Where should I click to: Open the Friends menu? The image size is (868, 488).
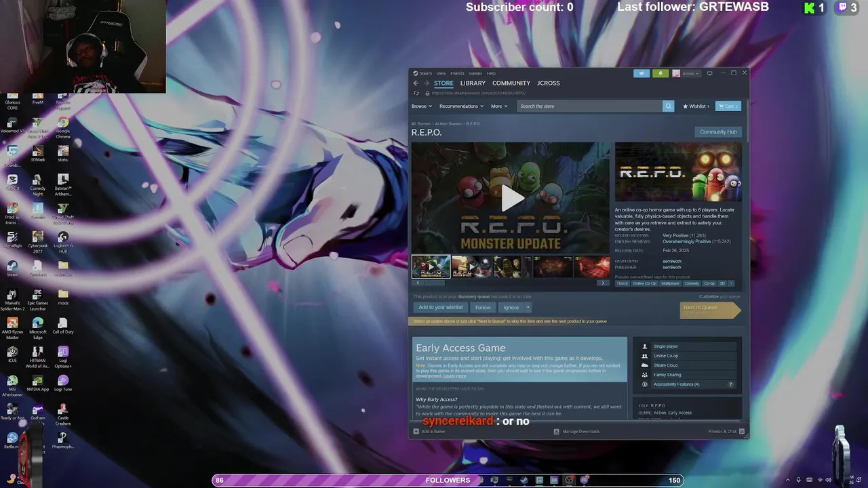click(x=457, y=73)
